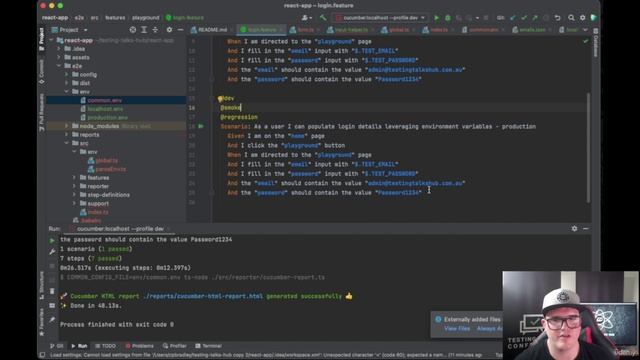Toggle the Favorites tool window side tab
The width and height of the screenshot is (640, 360).
coord(42,322)
